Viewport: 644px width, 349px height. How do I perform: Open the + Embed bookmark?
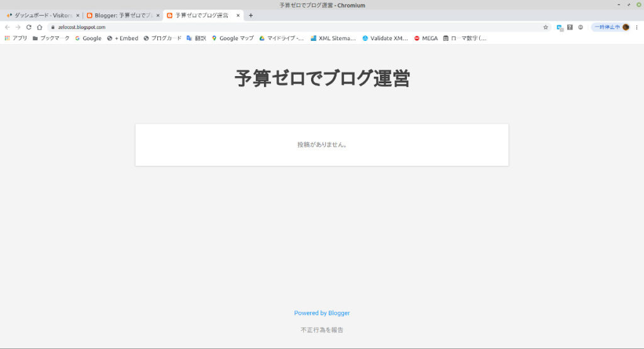(123, 38)
